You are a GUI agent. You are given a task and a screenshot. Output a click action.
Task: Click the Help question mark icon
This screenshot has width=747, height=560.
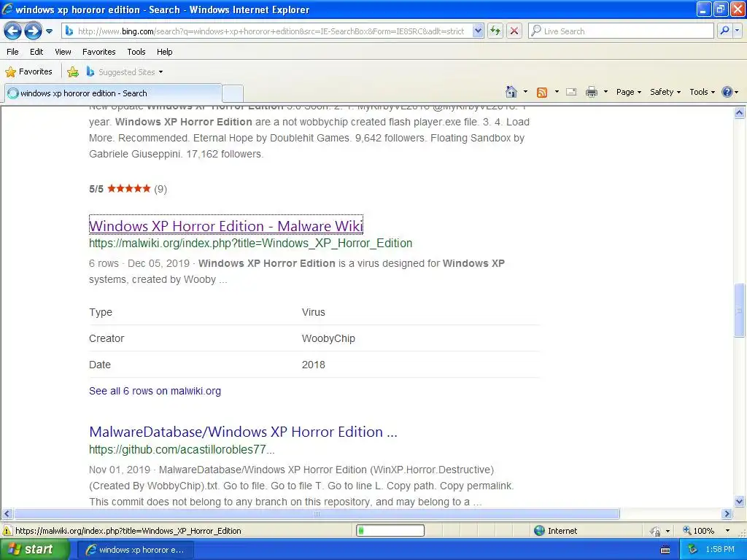point(727,92)
